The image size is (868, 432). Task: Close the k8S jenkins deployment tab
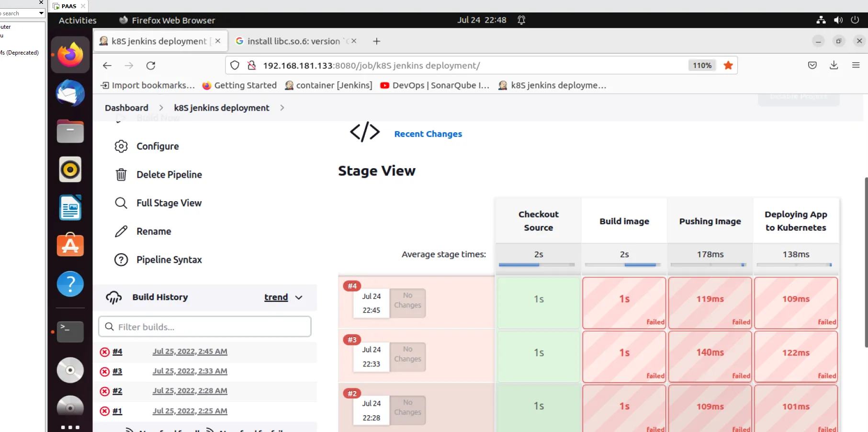tap(218, 41)
